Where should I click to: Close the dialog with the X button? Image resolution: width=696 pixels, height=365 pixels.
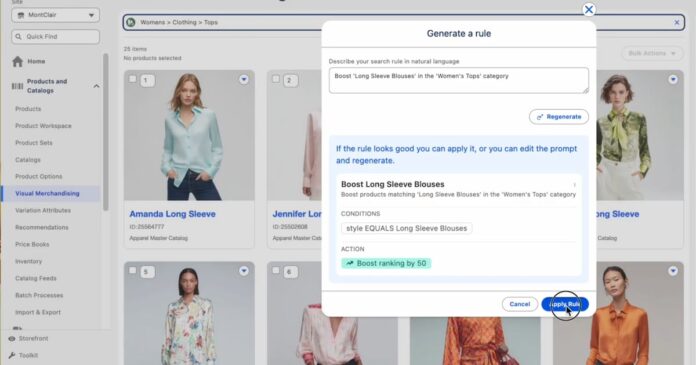coord(589,9)
